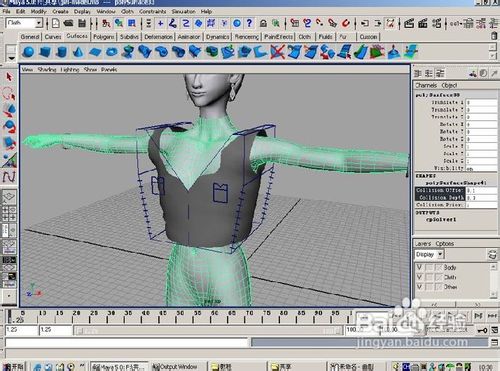The width and height of the screenshot is (500, 371).
Task: Switch to four view layout
Action: (9, 213)
